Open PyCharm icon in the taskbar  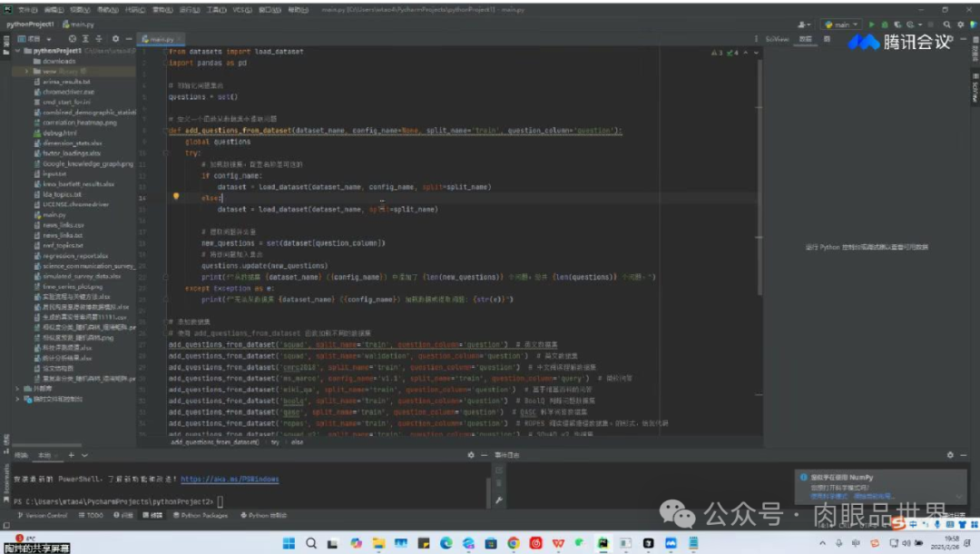pyautogui.click(x=603, y=543)
